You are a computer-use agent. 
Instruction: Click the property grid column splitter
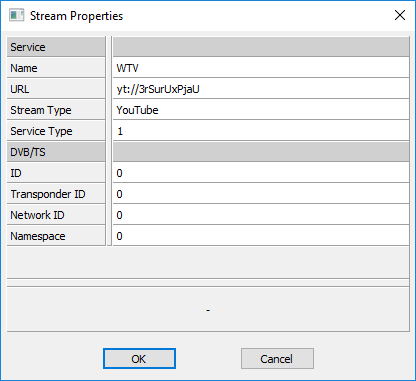109,141
